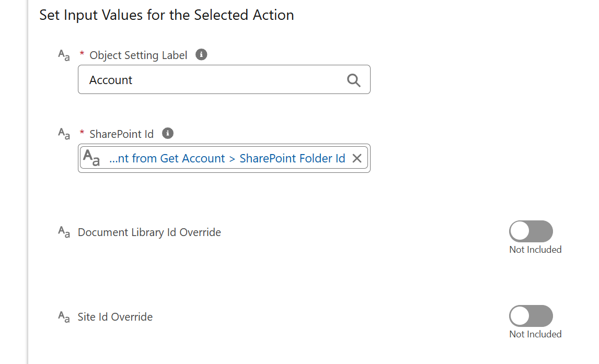This screenshot has width=599, height=364.
Task: Click the Document Library Id Override label
Action: click(x=149, y=232)
